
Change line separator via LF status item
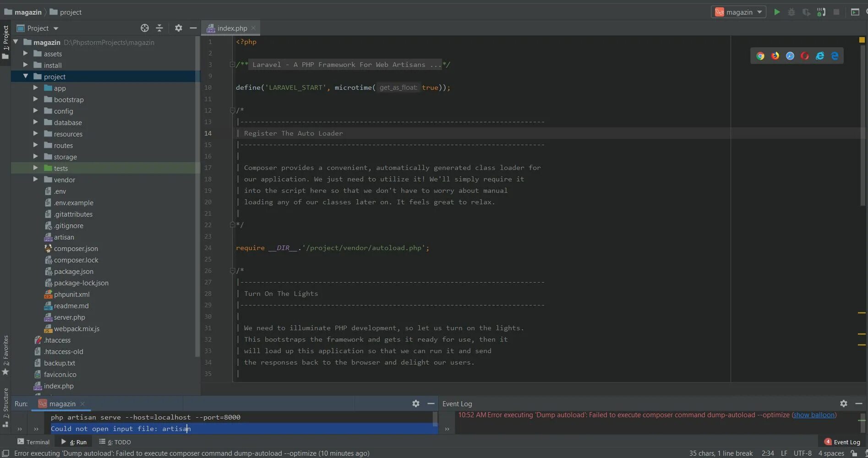pos(784,453)
